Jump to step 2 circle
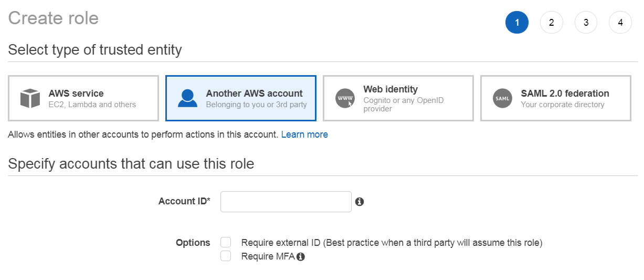 pyautogui.click(x=551, y=23)
